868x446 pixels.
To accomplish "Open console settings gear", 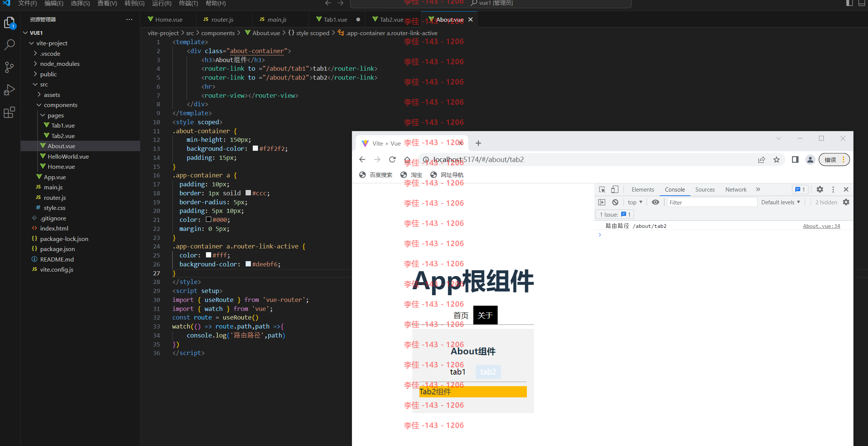I will 846,202.
